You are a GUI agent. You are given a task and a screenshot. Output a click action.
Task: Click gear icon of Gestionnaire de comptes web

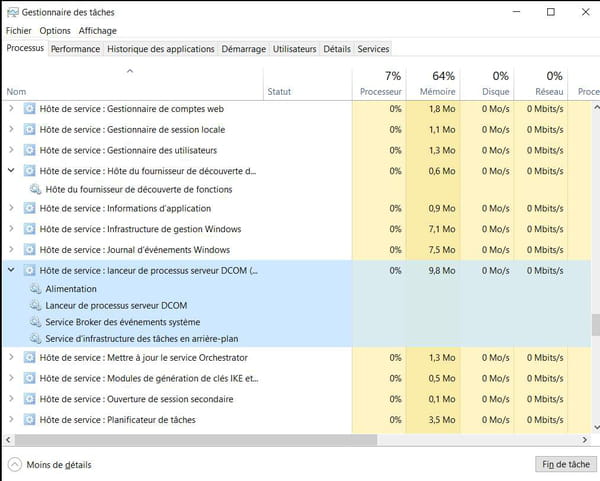point(29,109)
